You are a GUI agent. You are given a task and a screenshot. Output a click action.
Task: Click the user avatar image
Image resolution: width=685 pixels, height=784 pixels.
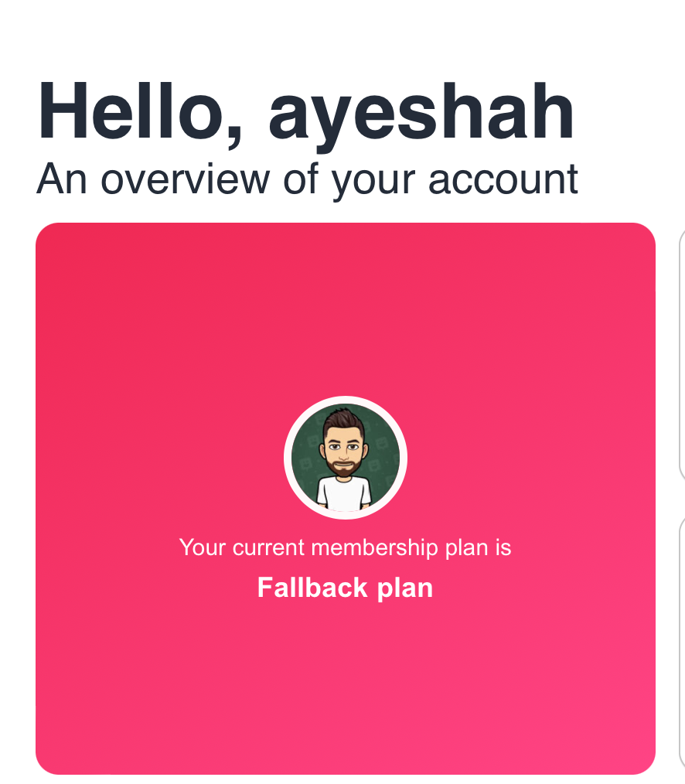pos(345,457)
